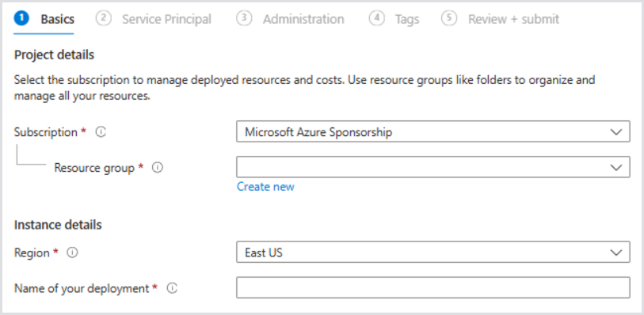644x315 pixels.
Task: Click the Instance details heading
Action: coord(58,226)
